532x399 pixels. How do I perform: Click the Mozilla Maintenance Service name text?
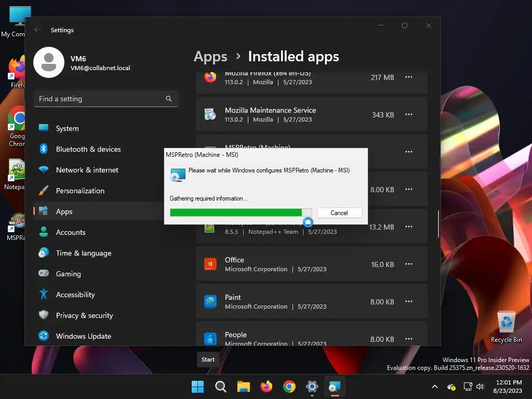(270, 110)
